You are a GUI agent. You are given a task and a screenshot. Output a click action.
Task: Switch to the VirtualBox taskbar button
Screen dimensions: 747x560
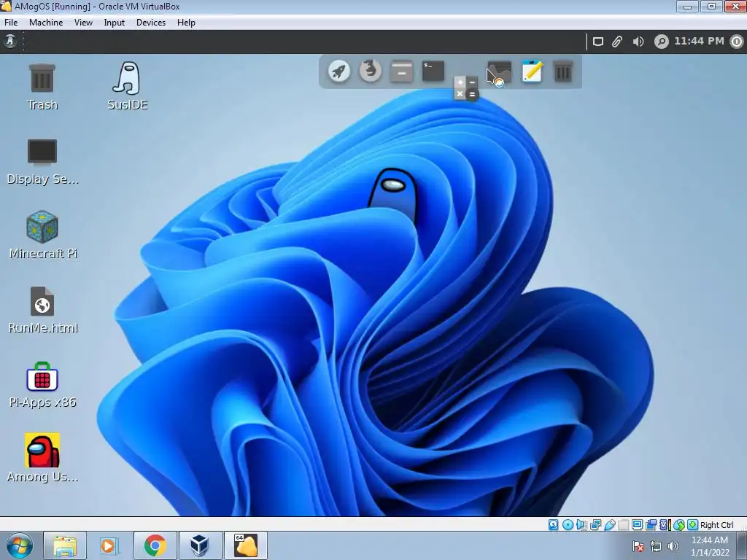(200, 545)
